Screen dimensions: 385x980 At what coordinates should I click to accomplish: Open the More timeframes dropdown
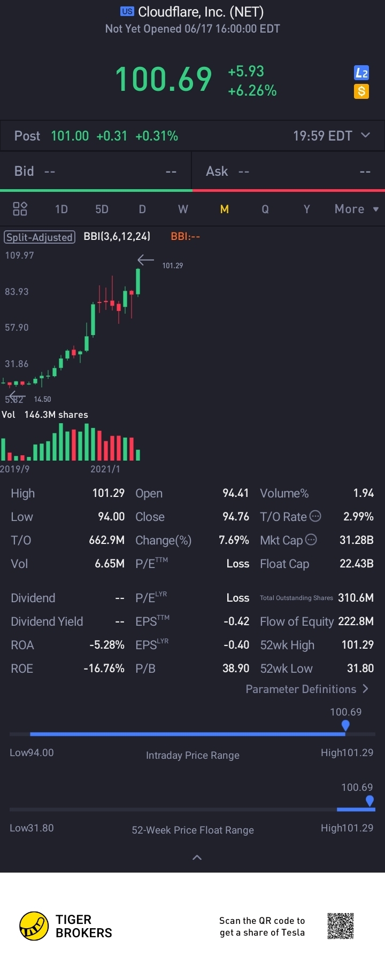pyautogui.click(x=356, y=209)
